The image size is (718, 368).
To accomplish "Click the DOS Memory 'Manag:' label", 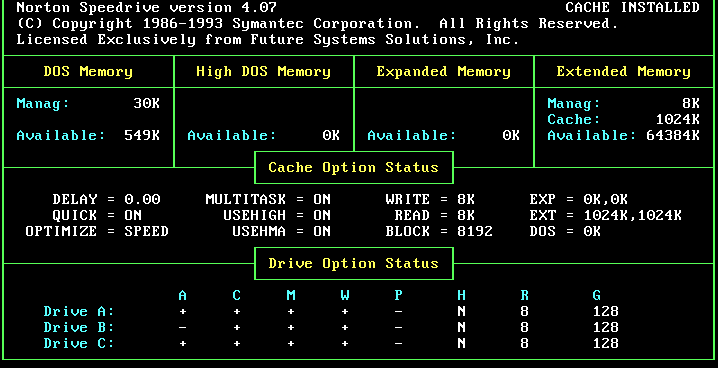I will coord(43,103).
